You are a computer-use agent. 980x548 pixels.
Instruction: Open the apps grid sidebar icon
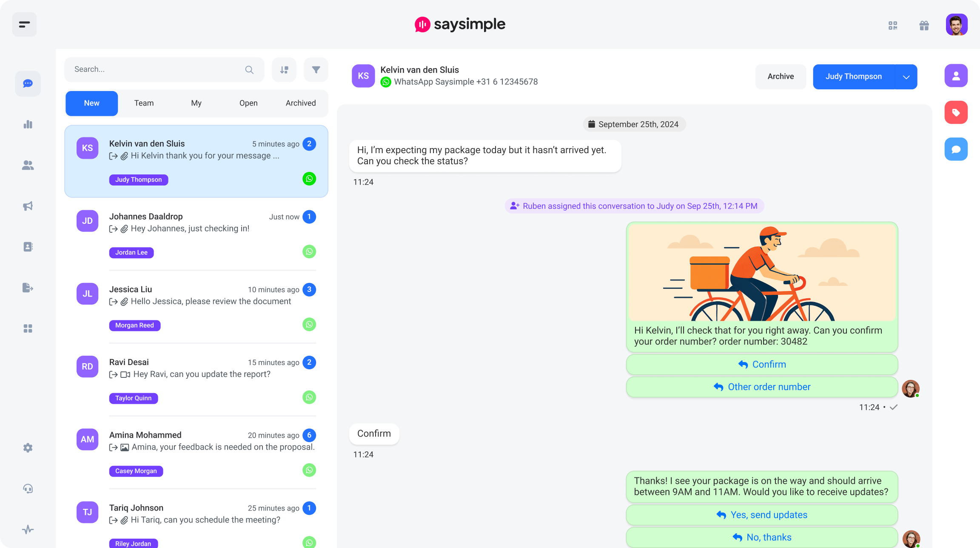coord(28,328)
